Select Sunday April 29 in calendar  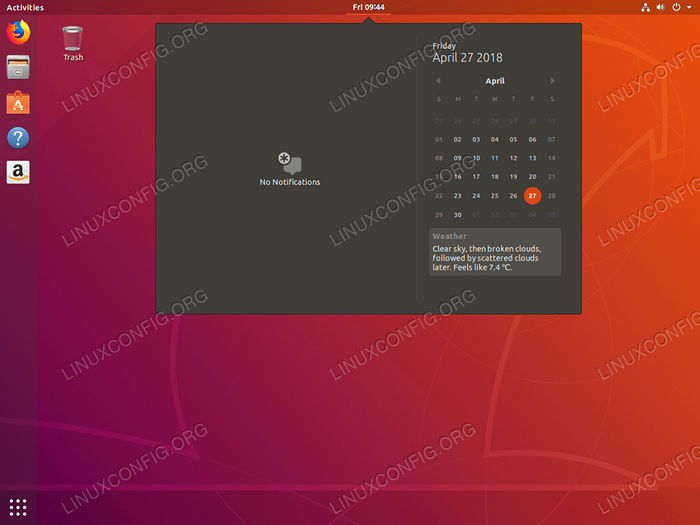point(439,215)
